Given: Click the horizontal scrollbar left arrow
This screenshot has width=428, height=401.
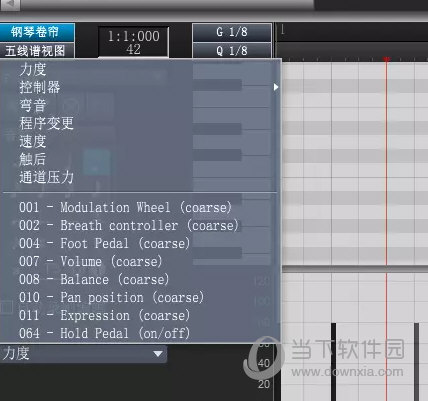Looking at the screenshot, I should [10, 4].
